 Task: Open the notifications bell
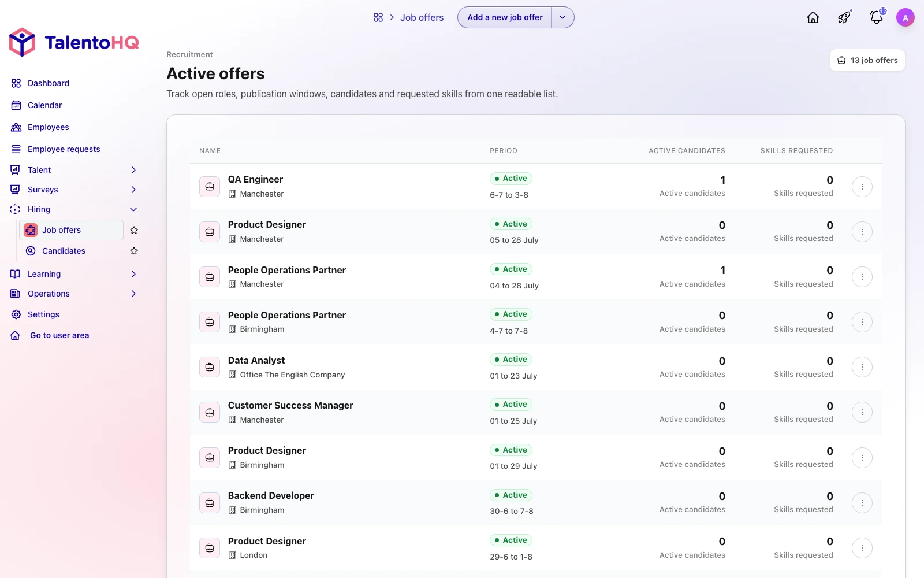(877, 17)
